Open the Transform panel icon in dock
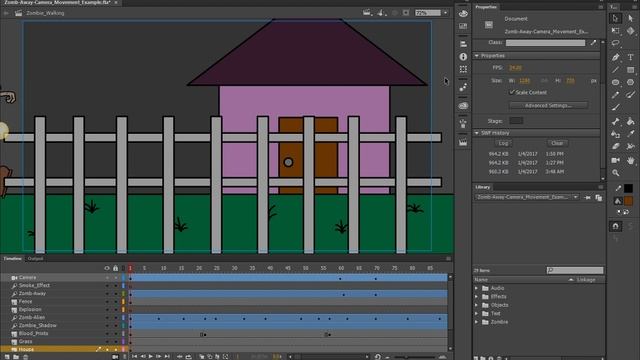The height and width of the screenshot is (360, 640). click(463, 69)
